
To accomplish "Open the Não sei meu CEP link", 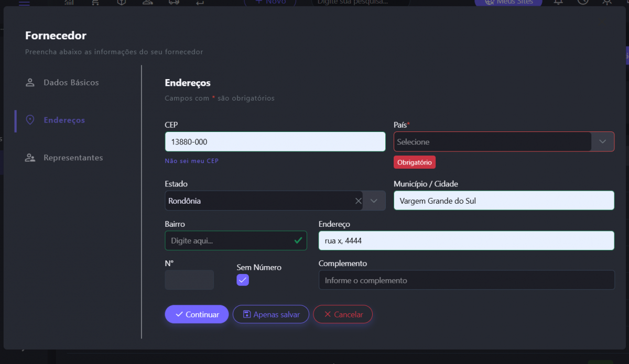I will [x=191, y=161].
